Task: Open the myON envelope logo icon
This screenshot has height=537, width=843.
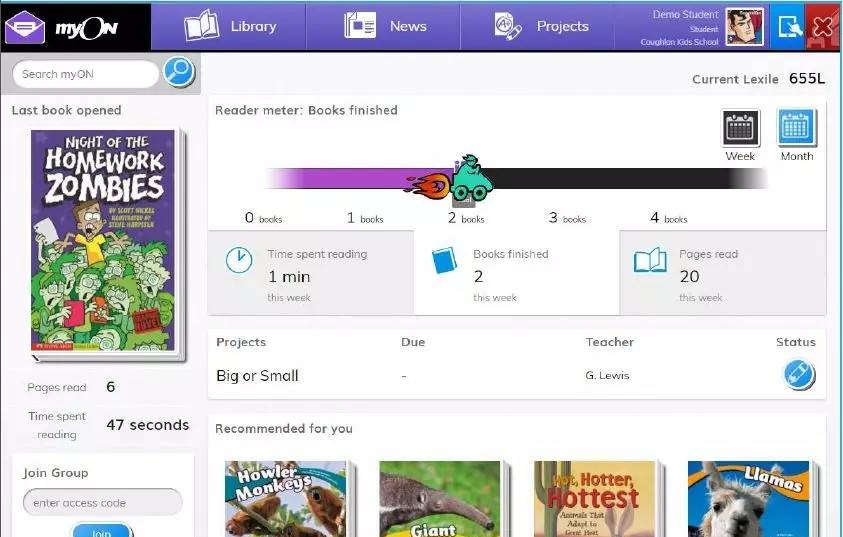Action: click(25, 27)
